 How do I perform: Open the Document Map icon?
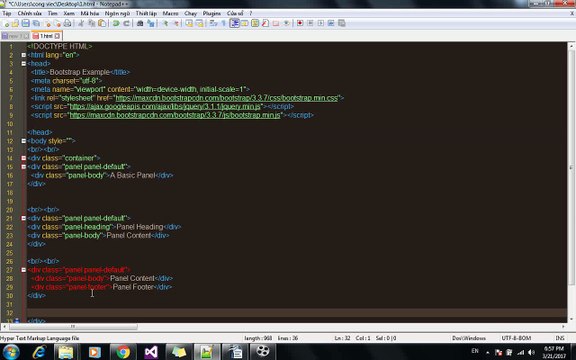tap(255, 24)
